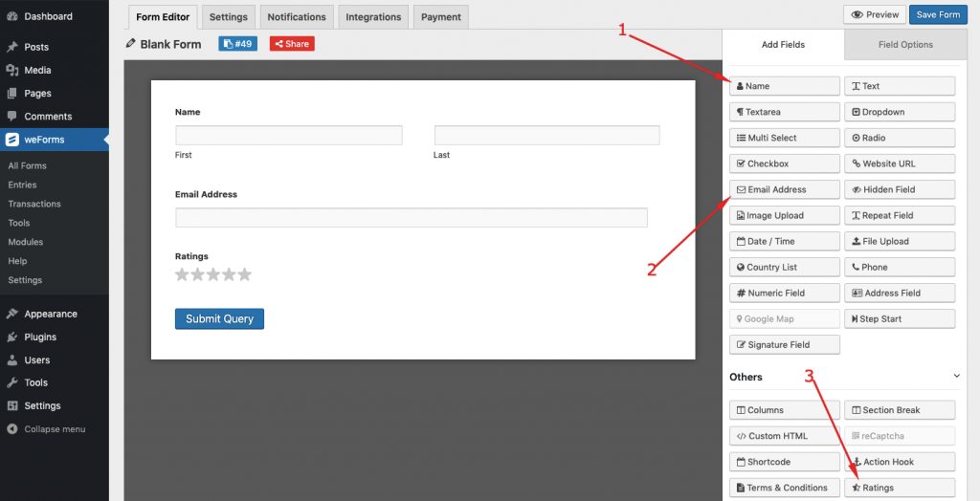This screenshot has width=980, height=501.
Task: Open All Forms submenu link
Action: click(x=28, y=165)
